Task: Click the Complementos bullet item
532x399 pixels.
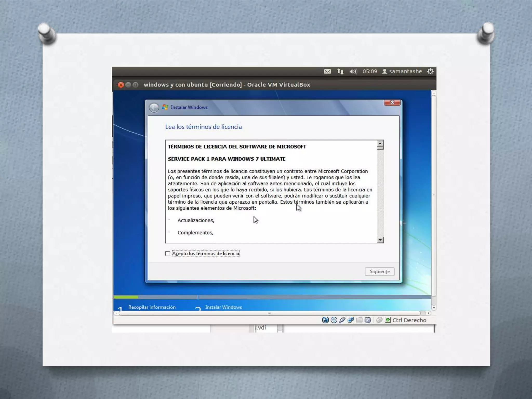Action: [195, 233]
